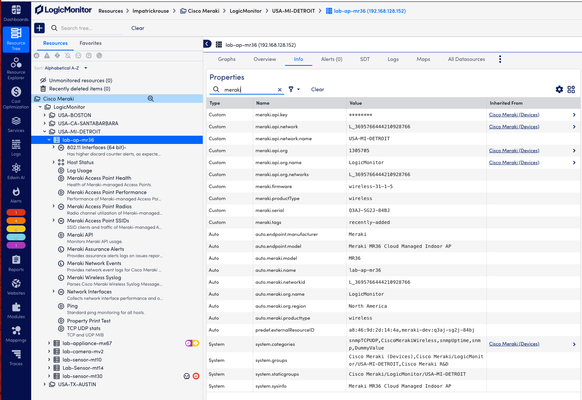
Task: Clear the meraki search text with X
Action: pyautogui.click(x=279, y=89)
